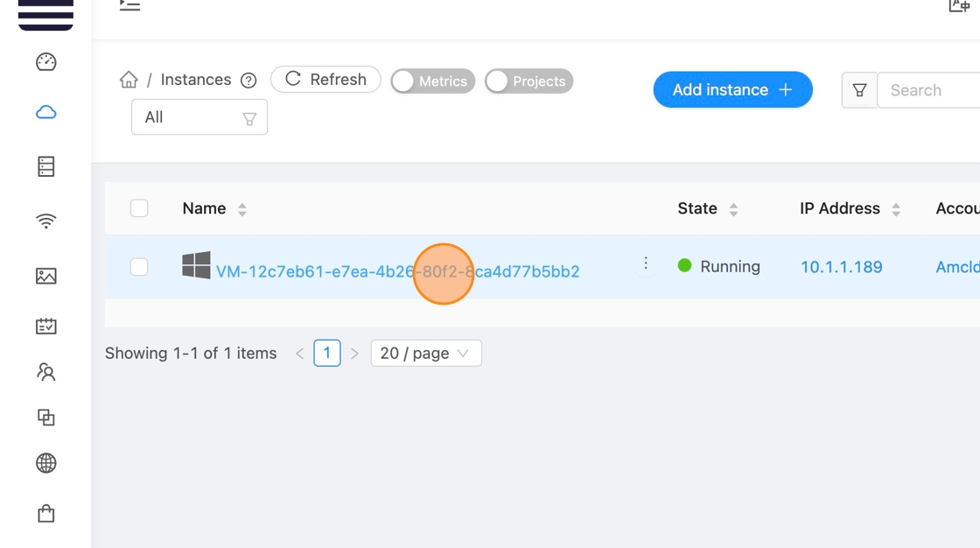Check the select-all checkbox in table header
This screenshot has width=980, height=548.
point(139,208)
